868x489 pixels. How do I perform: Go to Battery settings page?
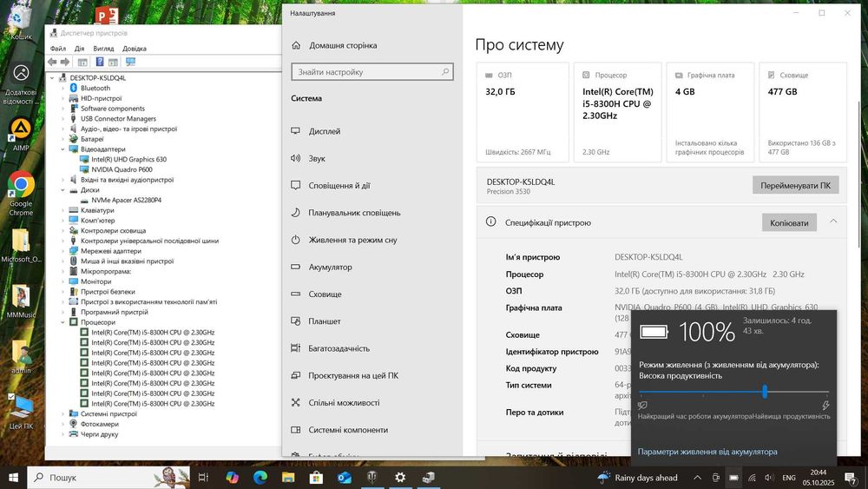pos(331,267)
